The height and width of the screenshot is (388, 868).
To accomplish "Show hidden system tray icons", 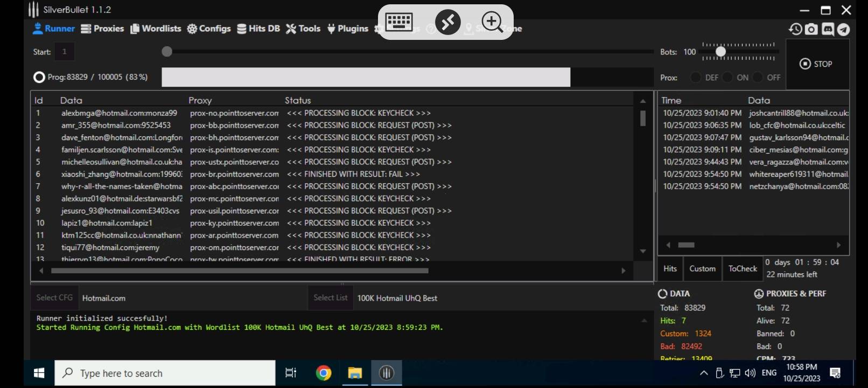I will (704, 373).
